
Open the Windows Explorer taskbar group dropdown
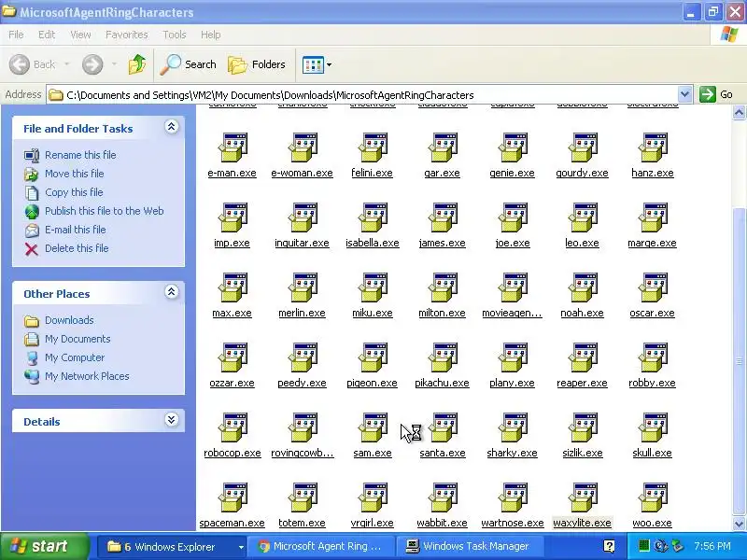tap(241, 547)
